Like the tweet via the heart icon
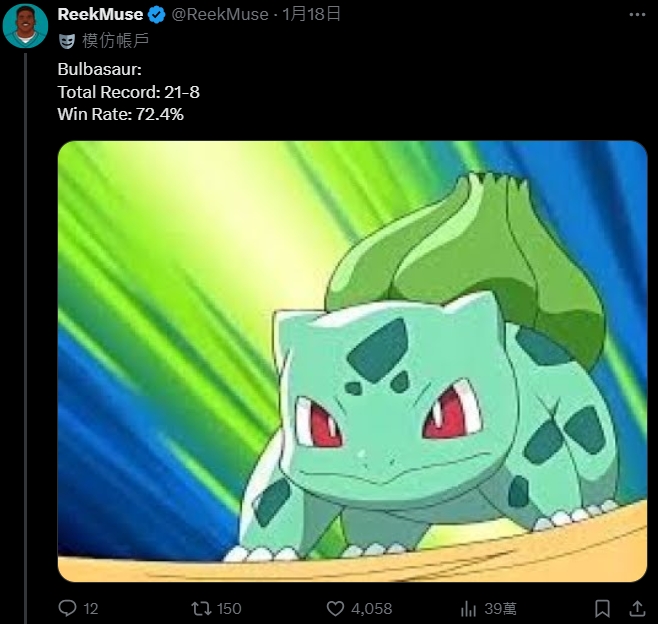 [335, 608]
